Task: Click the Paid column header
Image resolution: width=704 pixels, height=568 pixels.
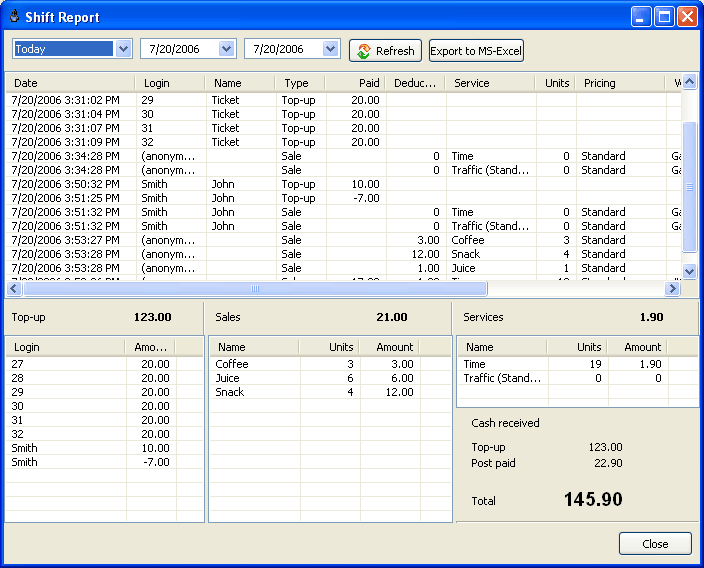Action: click(x=356, y=83)
